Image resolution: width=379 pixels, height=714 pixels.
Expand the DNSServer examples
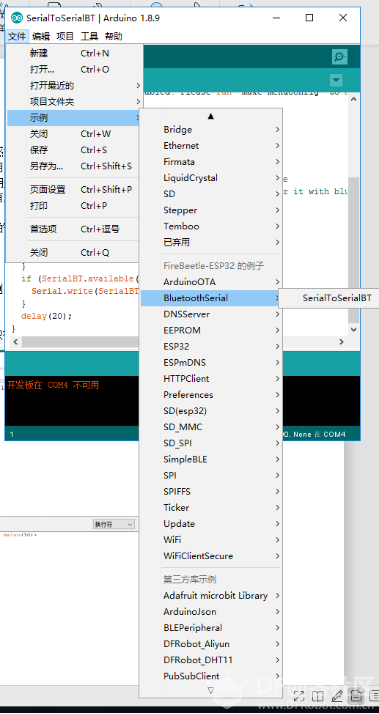pos(211,314)
